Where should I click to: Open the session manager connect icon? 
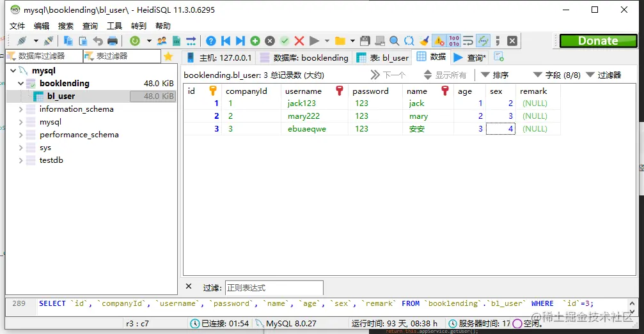pos(22,41)
